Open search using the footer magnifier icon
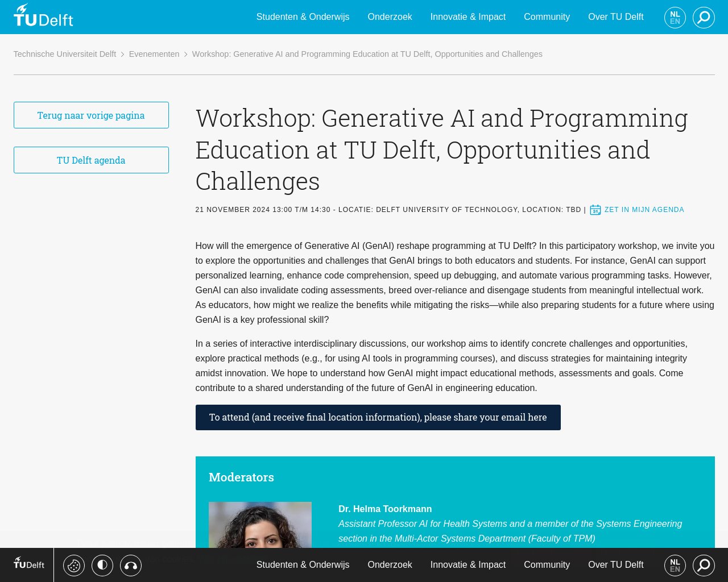Screen dimensions: 728x582 [x=704, y=565]
